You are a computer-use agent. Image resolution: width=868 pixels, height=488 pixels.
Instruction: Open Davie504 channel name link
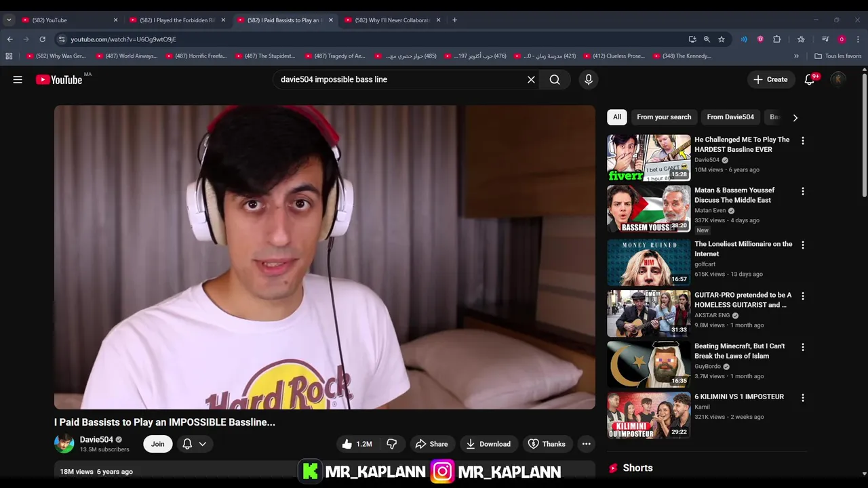click(96, 439)
